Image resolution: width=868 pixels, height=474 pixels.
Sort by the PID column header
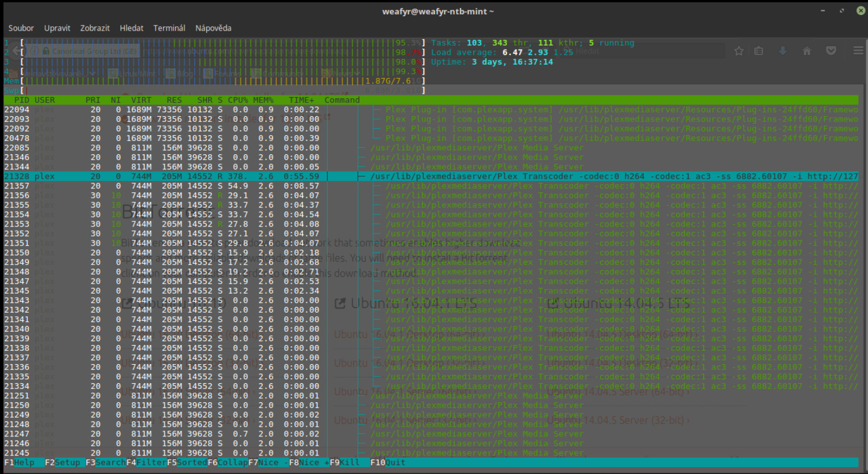[21, 100]
